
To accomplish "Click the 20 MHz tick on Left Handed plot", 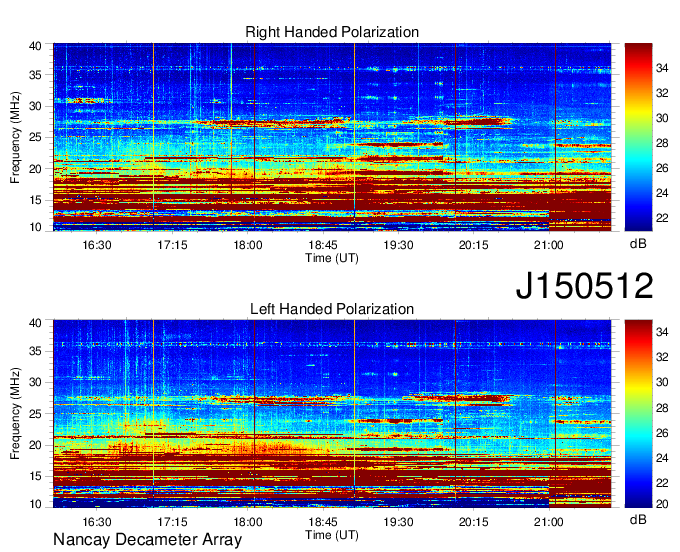I will (x=35, y=445).
